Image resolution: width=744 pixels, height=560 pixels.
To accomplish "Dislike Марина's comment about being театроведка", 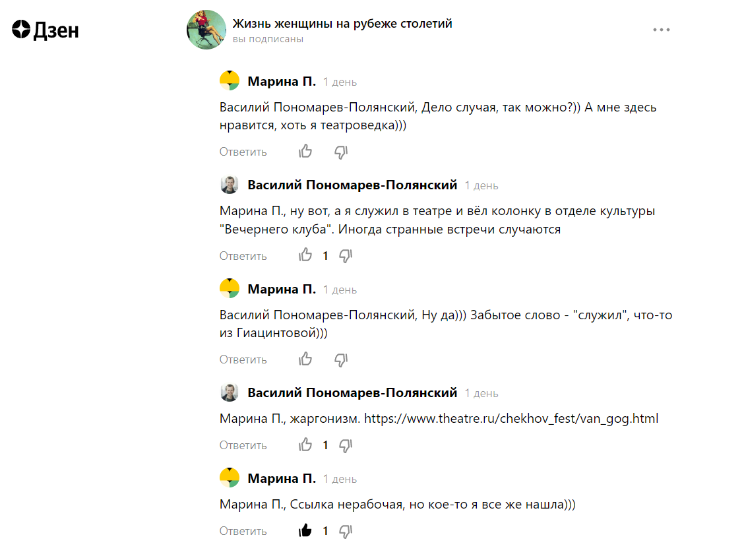I will (341, 152).
